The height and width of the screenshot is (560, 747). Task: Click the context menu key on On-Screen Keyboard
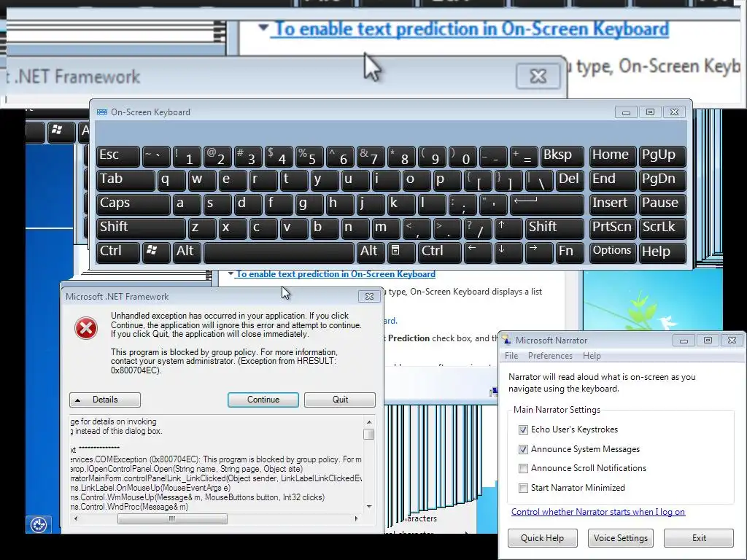(400, 252)
